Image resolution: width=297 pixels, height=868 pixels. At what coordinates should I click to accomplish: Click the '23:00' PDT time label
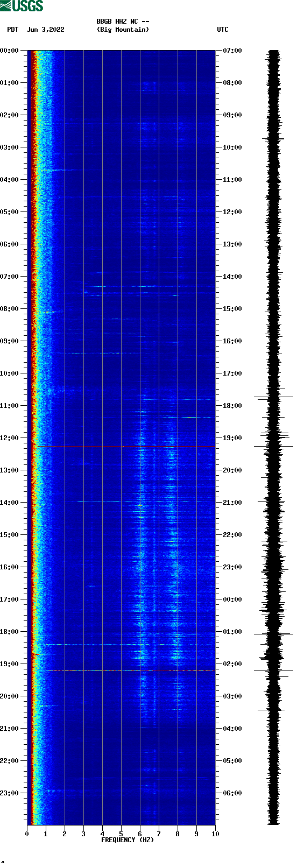[10, 793]
